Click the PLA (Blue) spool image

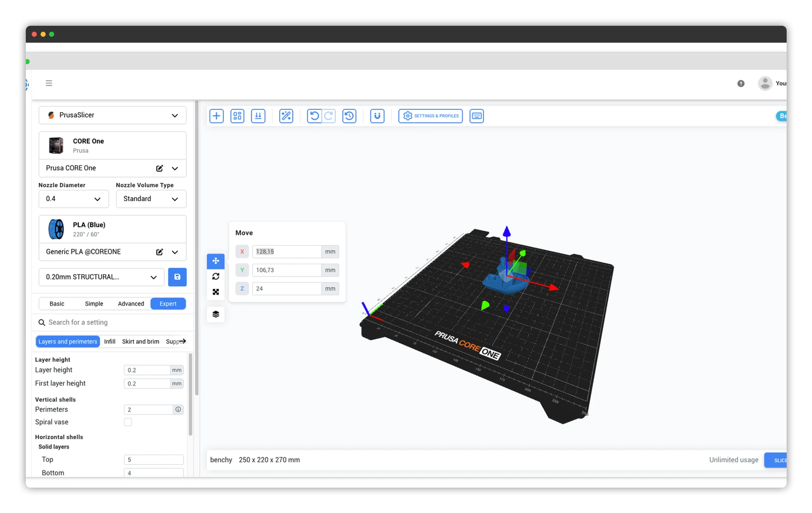pyautogui.click(x=56, y=229)
